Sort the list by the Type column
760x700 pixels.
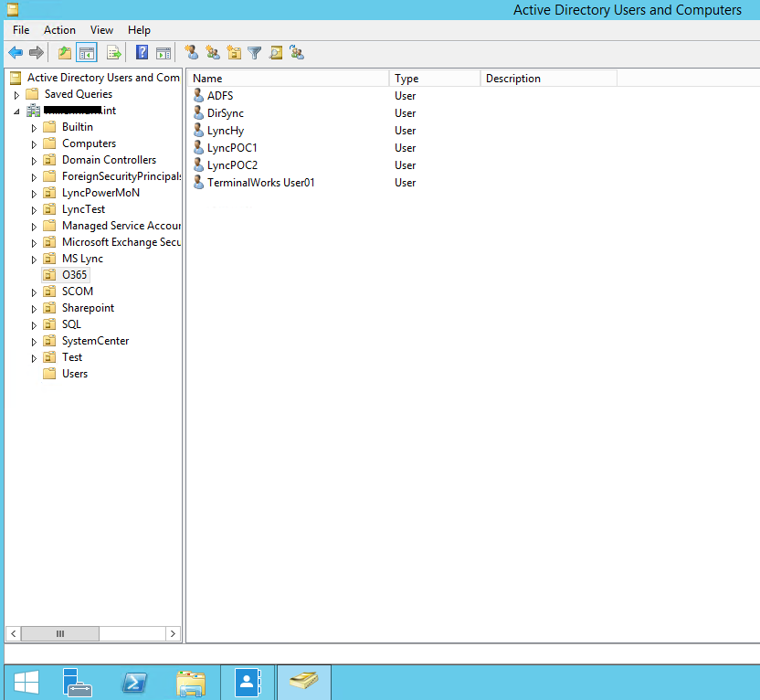pos(435,79)
